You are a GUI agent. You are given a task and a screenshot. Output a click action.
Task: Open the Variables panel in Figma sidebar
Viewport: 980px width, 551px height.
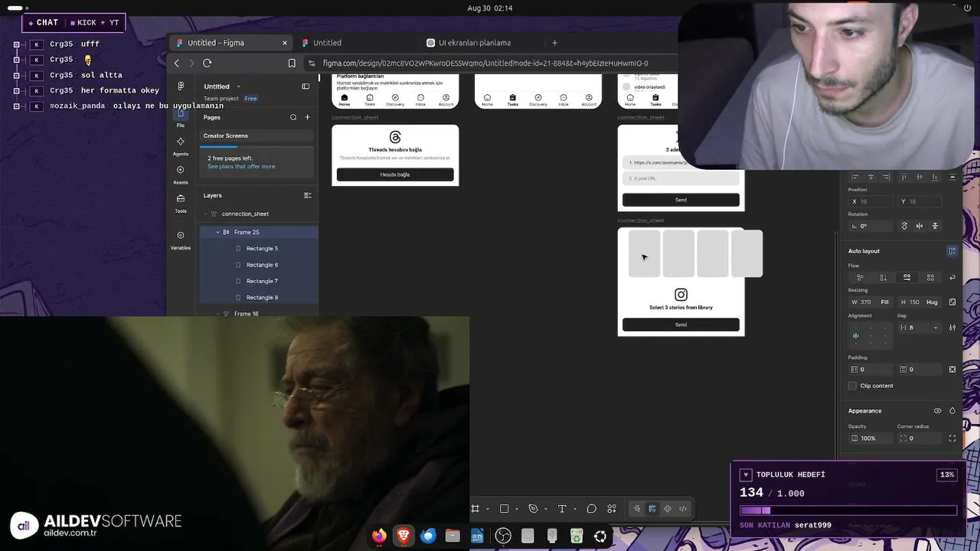[x=181, y=240]
